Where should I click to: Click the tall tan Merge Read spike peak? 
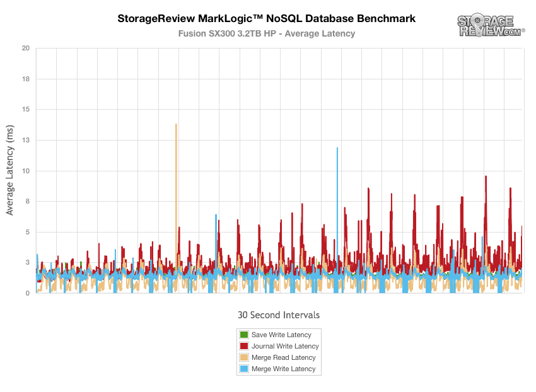[176, 125]
